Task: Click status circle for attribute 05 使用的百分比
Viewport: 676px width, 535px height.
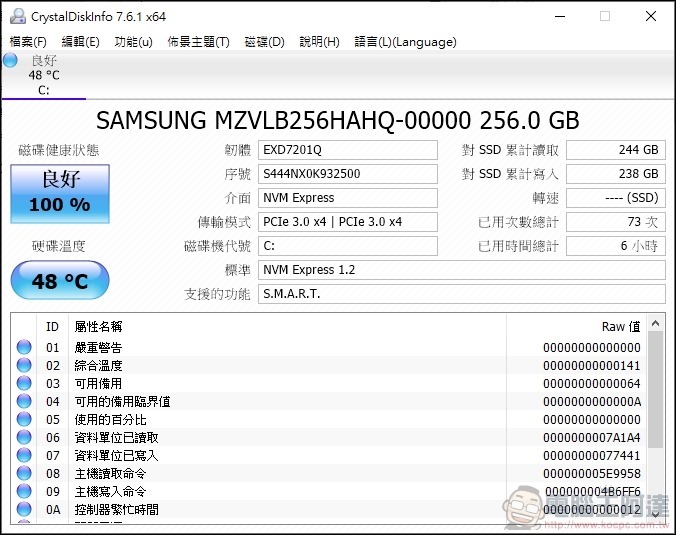Action: tap(24, 419)
